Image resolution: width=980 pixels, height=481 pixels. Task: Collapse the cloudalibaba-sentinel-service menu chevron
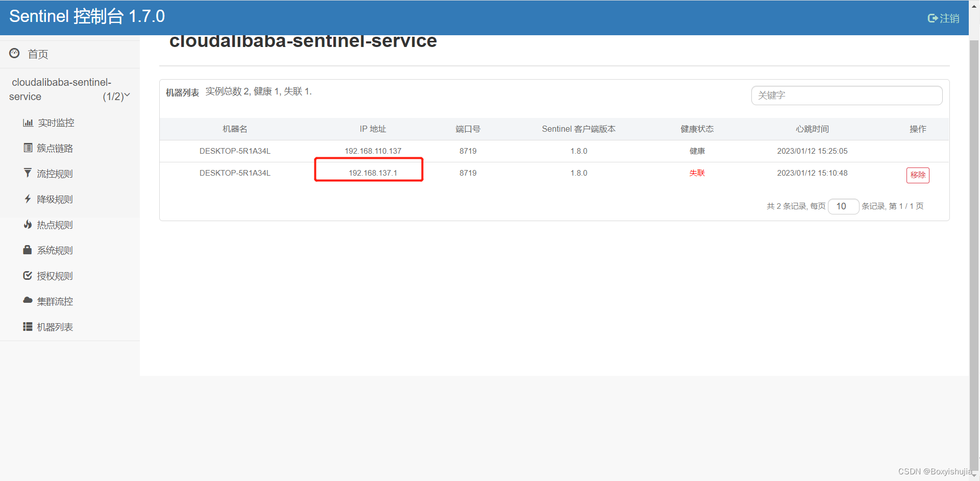pos(128,95)
